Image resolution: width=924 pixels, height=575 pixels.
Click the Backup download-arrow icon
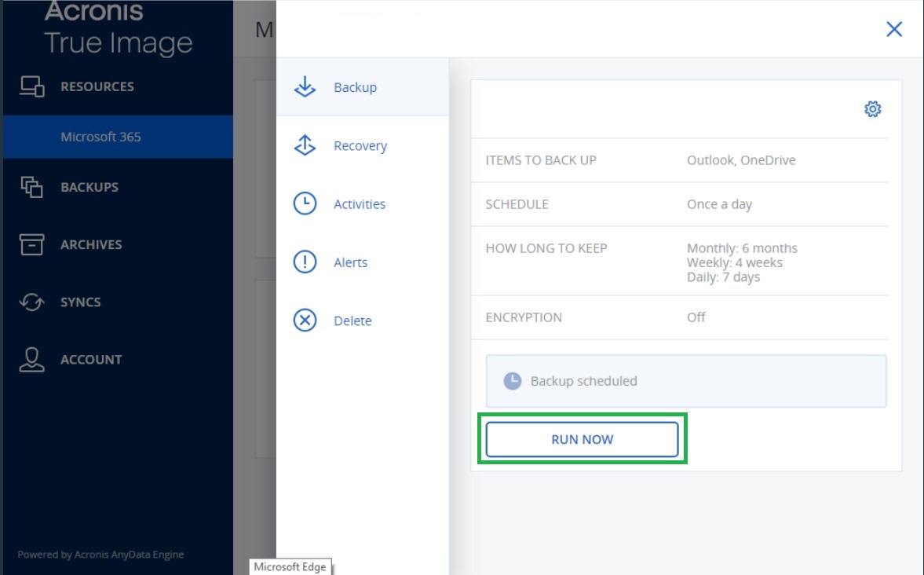pos(305,86)
